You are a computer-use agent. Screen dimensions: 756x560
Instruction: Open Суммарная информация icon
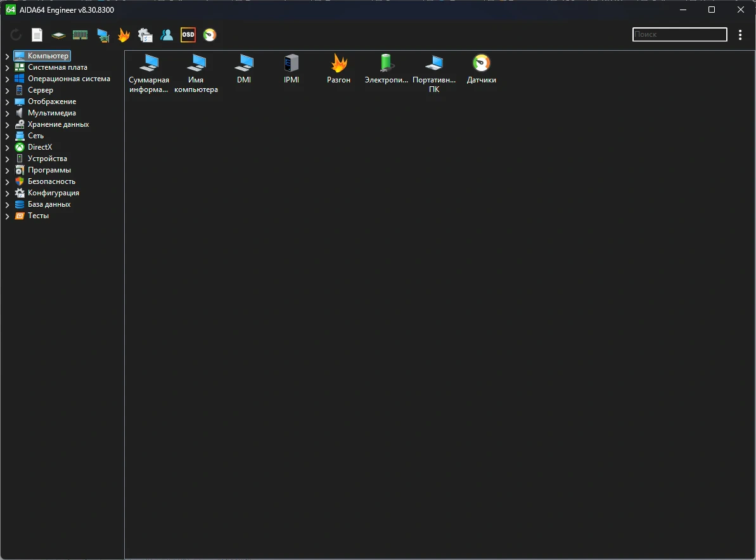(x=149, y=74)
